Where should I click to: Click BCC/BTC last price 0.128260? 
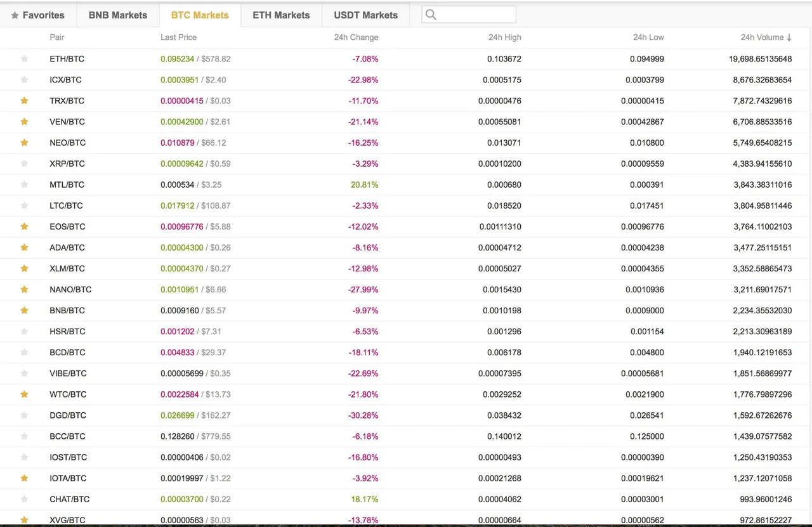(178, 436)
